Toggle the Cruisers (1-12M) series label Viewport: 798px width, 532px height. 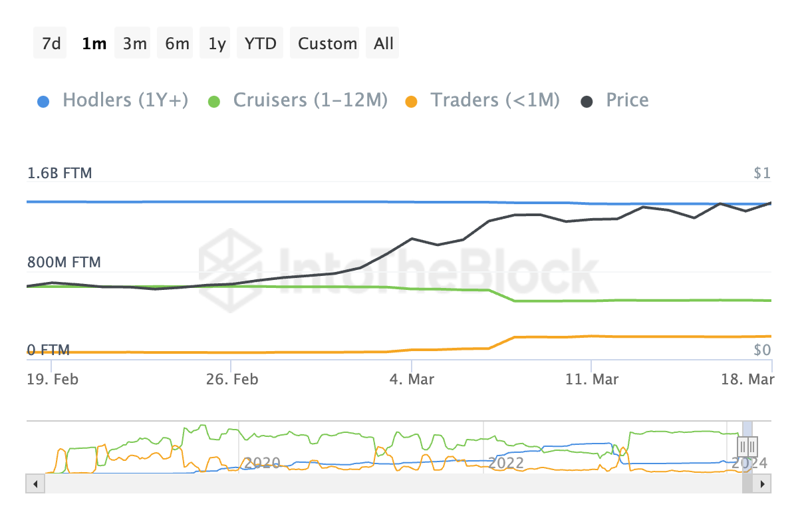pos(310,100)
